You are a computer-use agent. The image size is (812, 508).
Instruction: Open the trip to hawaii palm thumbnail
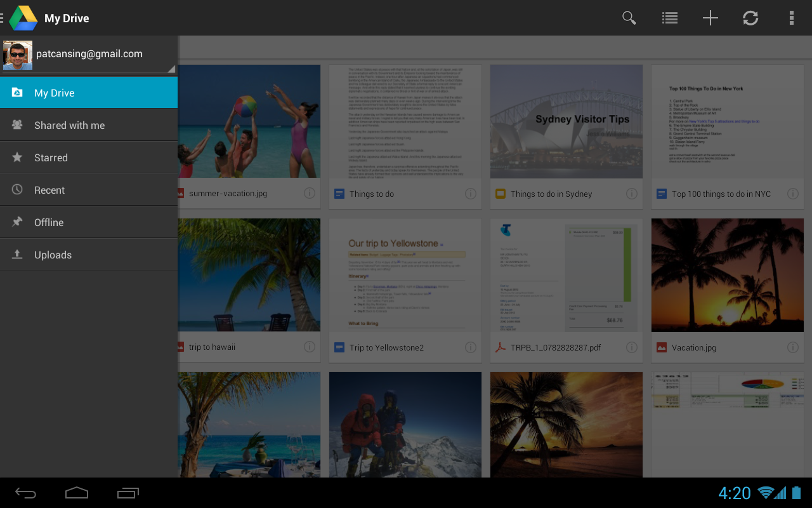click(x=249, y=275)
